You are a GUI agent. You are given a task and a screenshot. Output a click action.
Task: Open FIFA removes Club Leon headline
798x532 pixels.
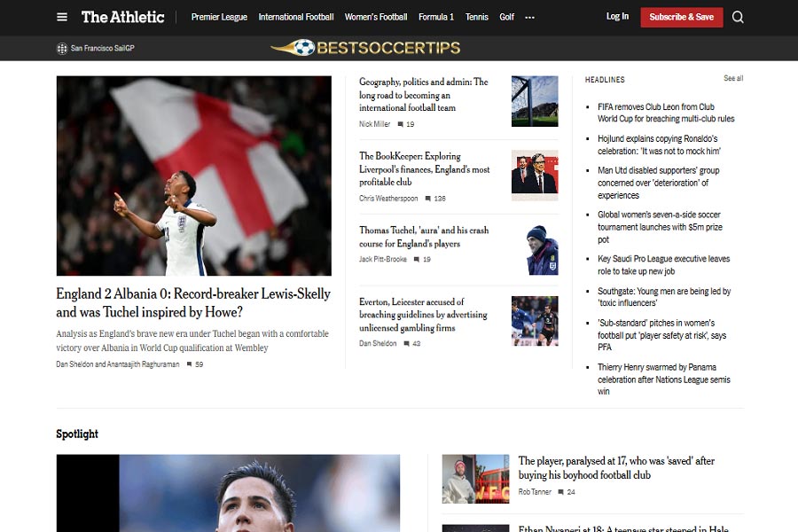[x=666, y=113]
